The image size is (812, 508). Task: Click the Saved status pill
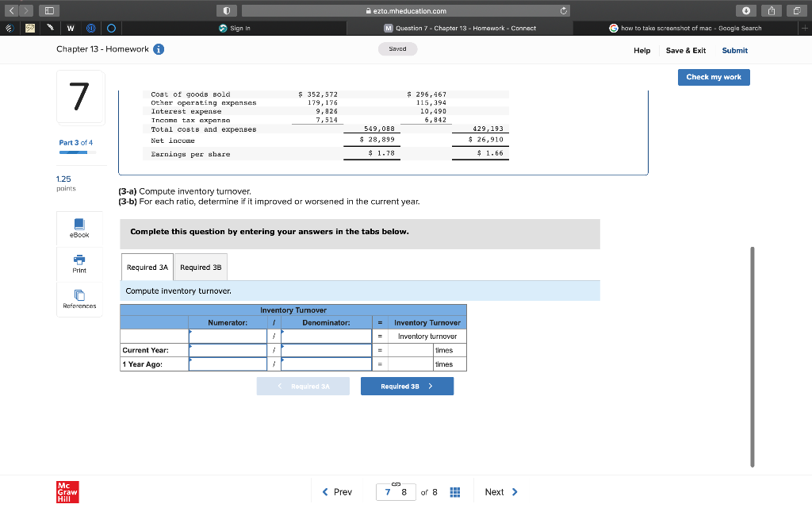(398, 48)
